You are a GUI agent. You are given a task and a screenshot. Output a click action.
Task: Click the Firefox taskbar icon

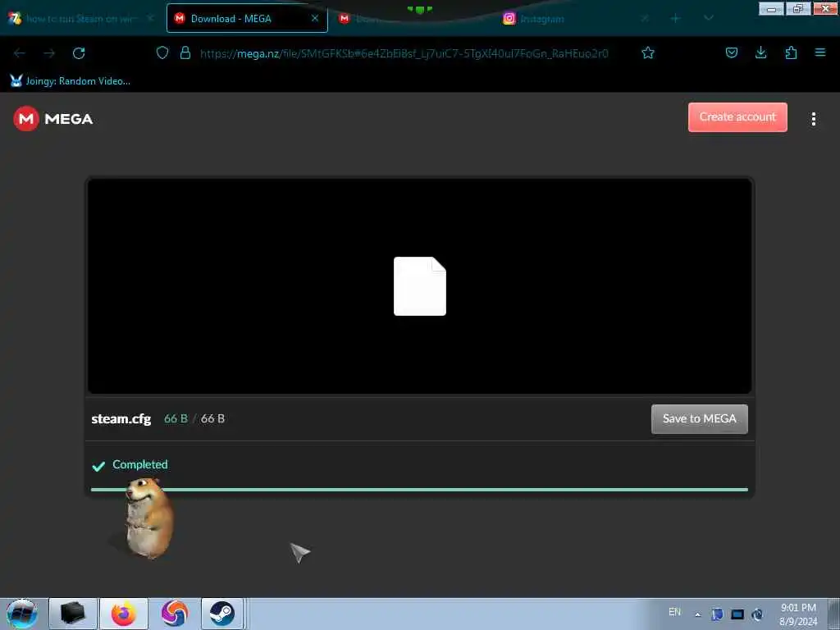[x=124, y=614]
